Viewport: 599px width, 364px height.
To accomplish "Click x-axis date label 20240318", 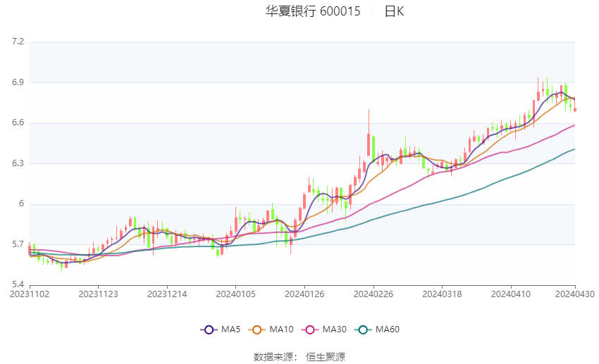I will click(442, 294).
